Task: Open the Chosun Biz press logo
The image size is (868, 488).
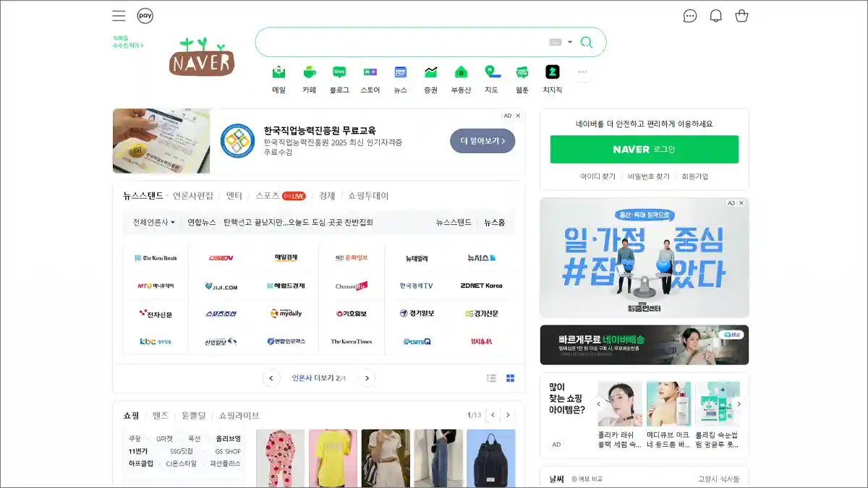Action: click(352, 286)
